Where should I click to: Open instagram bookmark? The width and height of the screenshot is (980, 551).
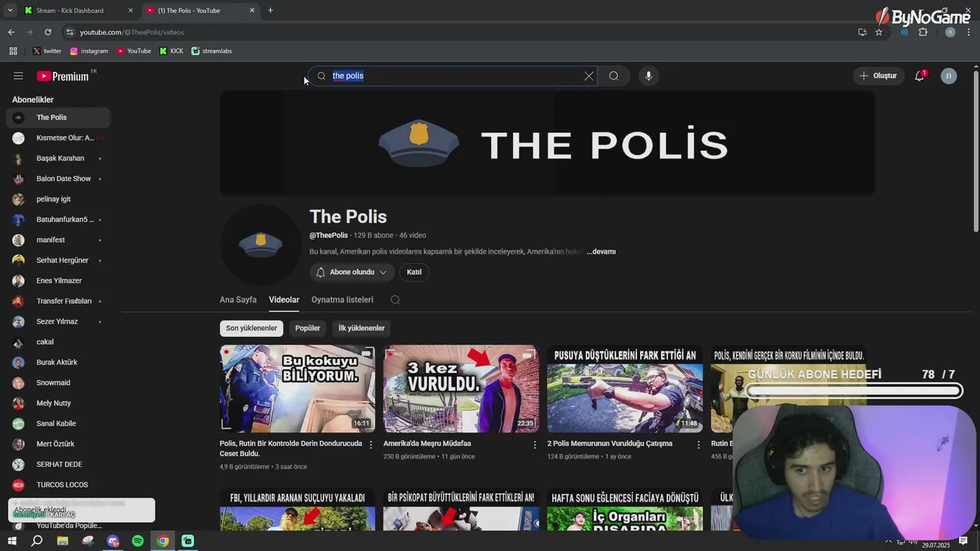(x=89, y=51)
